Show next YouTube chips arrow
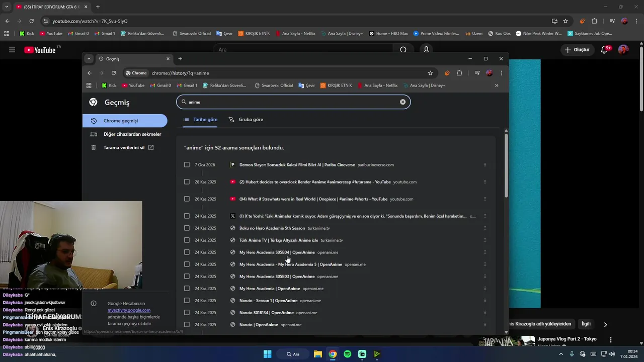644x362 pixels. click(605, 324)
